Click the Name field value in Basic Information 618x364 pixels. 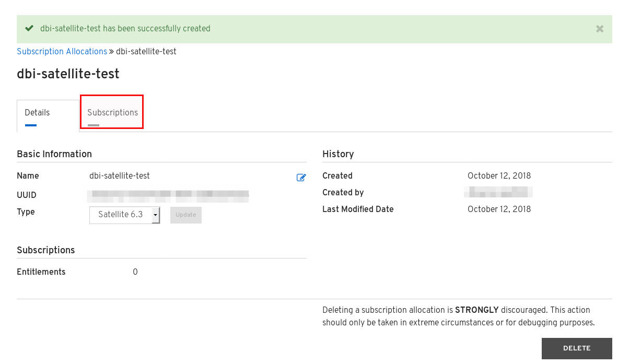[120, 175]
